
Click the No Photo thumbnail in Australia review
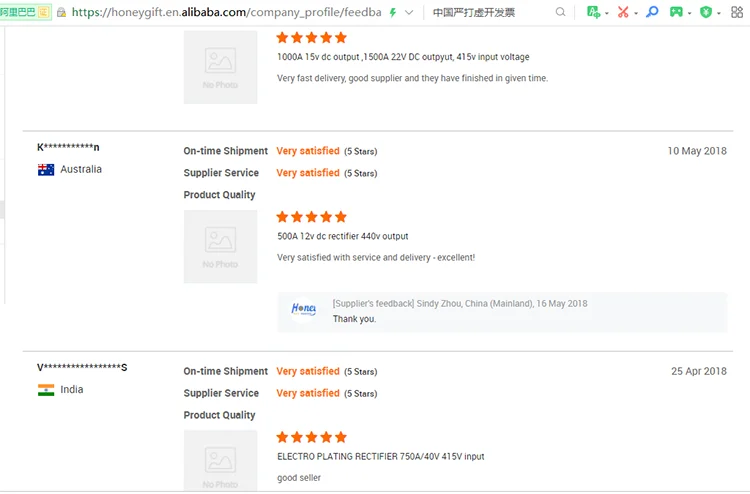pos(220,247)
